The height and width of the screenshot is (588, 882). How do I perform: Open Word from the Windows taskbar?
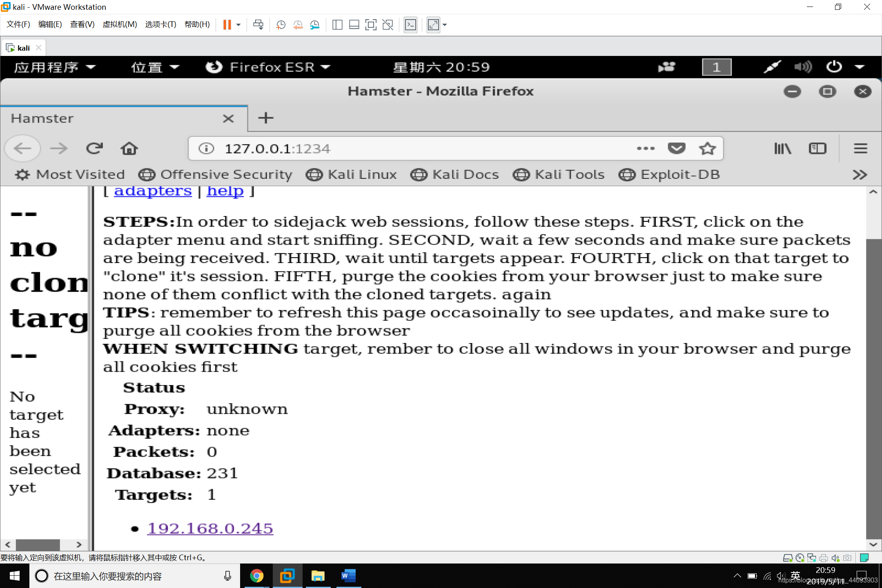tap(348, 576)
